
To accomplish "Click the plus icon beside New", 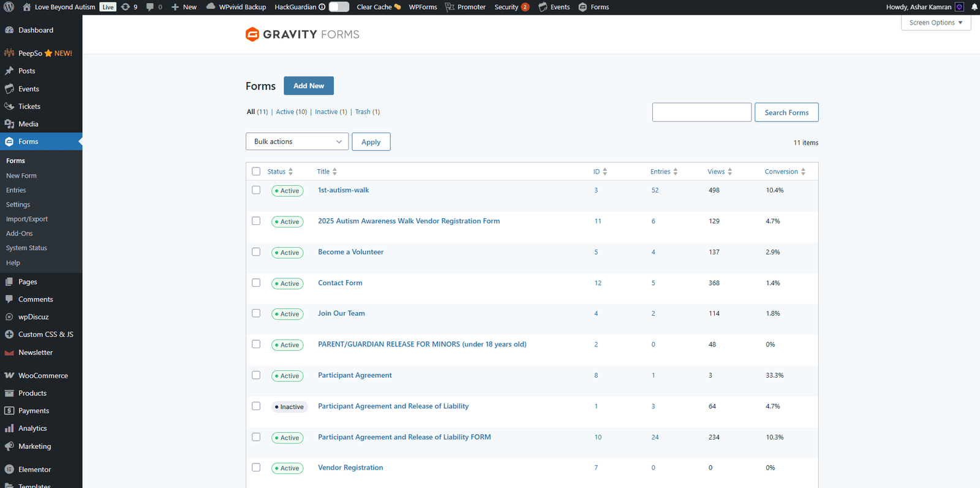I will (175, 7).
